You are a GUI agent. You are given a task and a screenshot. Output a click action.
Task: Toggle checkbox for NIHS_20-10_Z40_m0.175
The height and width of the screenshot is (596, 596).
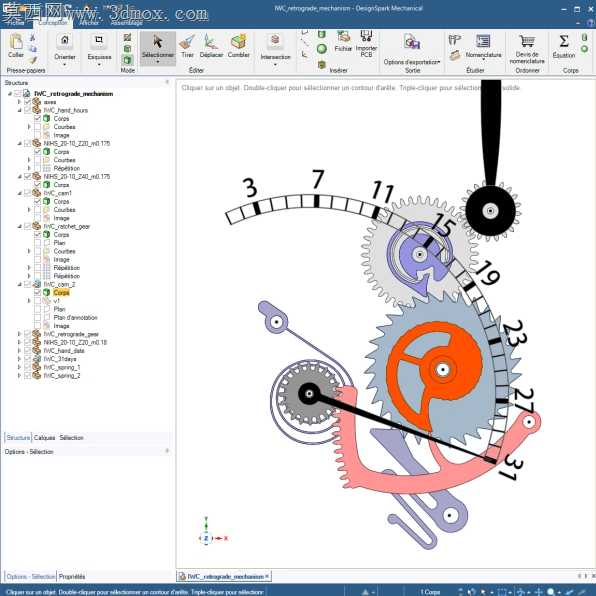27,176
